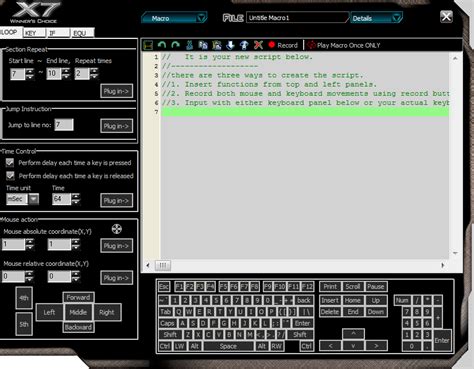Click the script editor scroll down arrow
The height and width of the screenshot is (369, 474).
pyautogui.click(x=455, y=253)
